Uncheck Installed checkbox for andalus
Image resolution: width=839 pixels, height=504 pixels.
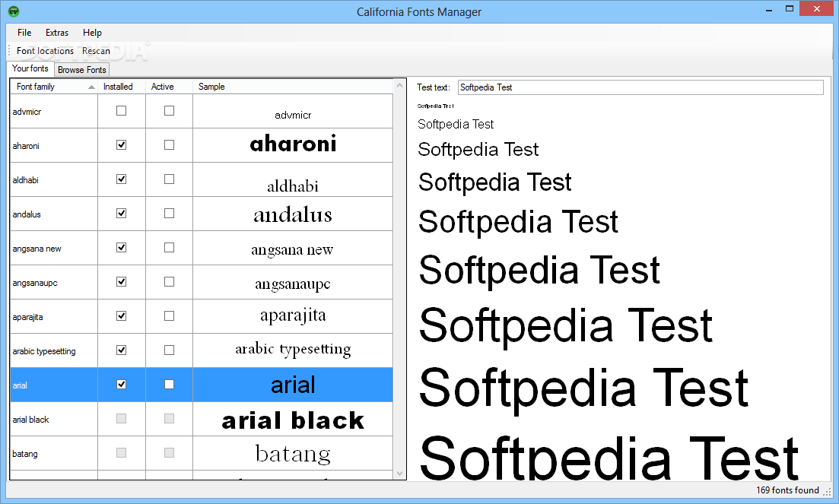[122, 214]
